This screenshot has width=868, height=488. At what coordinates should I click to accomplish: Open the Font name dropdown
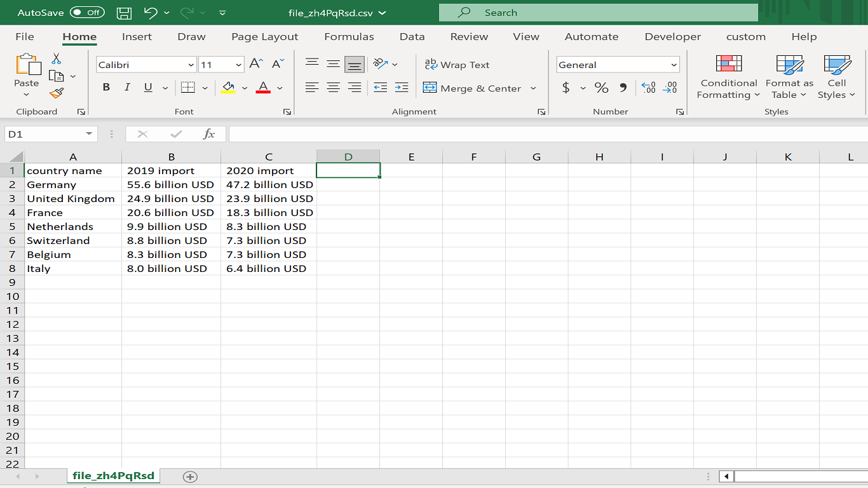190,64
